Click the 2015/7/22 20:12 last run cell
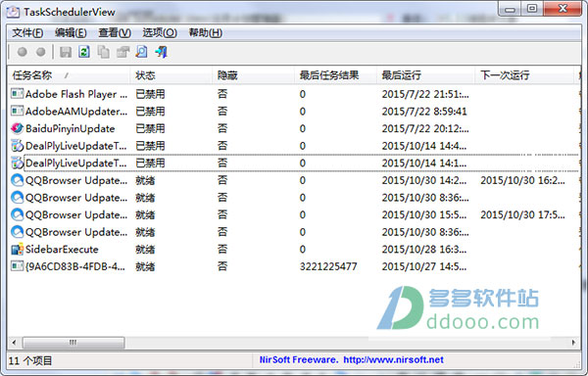 425,128
